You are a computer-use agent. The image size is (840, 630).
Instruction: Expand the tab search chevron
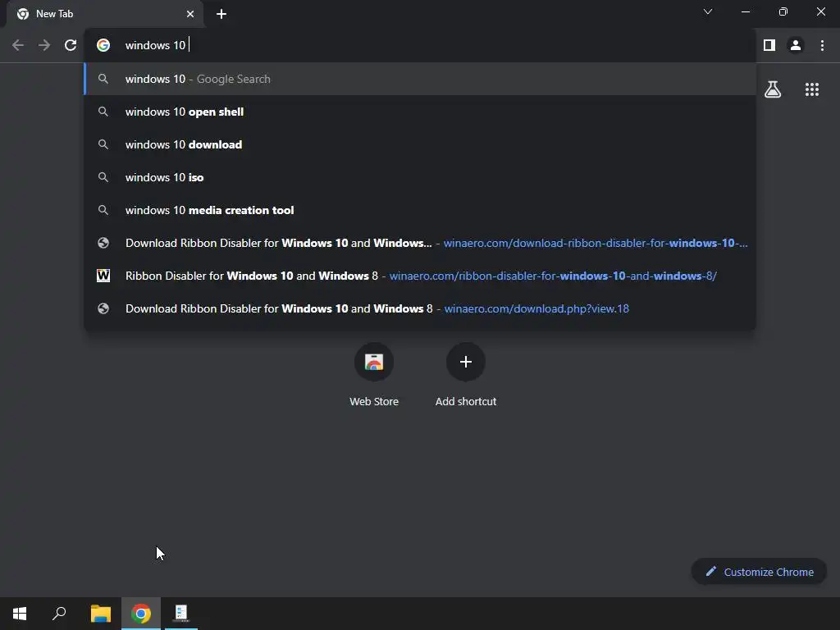(708, 11)
